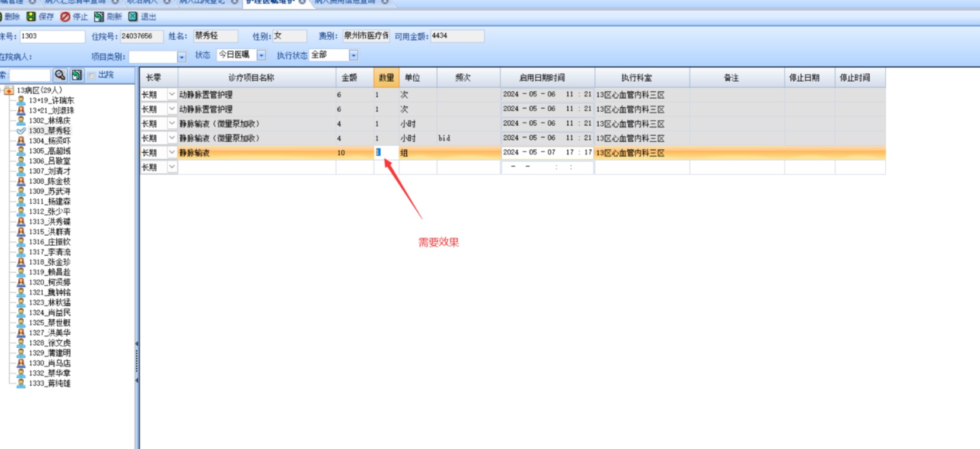Open the 状态 dropdown showing 今日医嘱
Viewport: 980px width, 449px height.
tap(261, 55)
